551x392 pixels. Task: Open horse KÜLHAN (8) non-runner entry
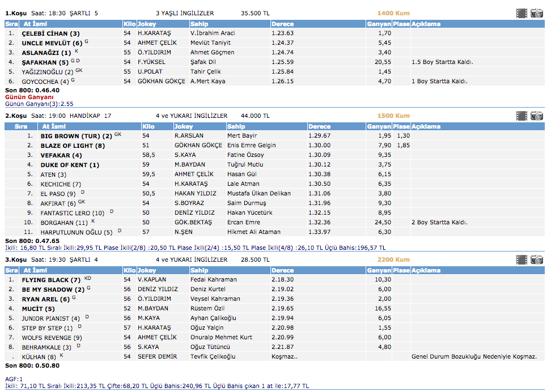pos(39,357)
